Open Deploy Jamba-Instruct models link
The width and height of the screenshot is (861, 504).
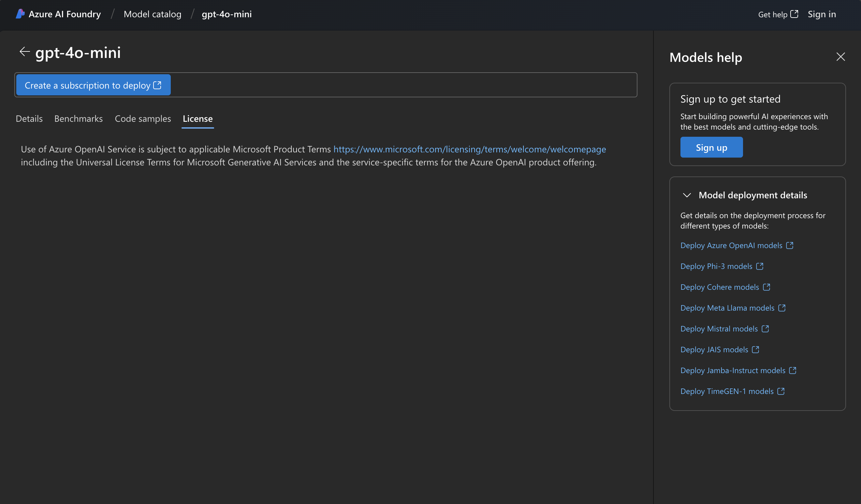pos(733,370)
